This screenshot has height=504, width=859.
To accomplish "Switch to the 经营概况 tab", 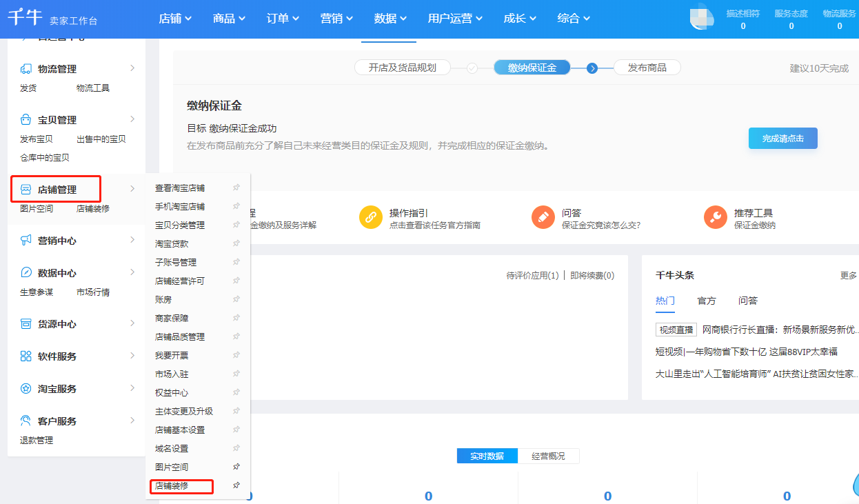I will click(x=548, y=456).
